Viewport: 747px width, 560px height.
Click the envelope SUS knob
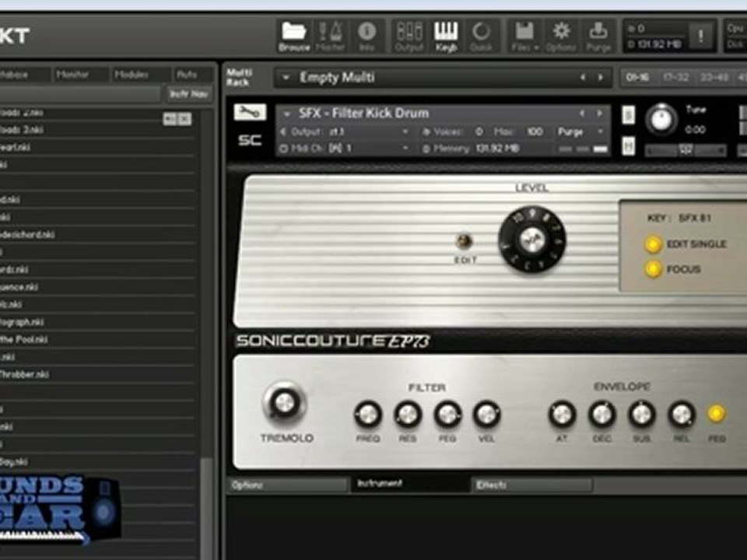click(x=642, y=415)
